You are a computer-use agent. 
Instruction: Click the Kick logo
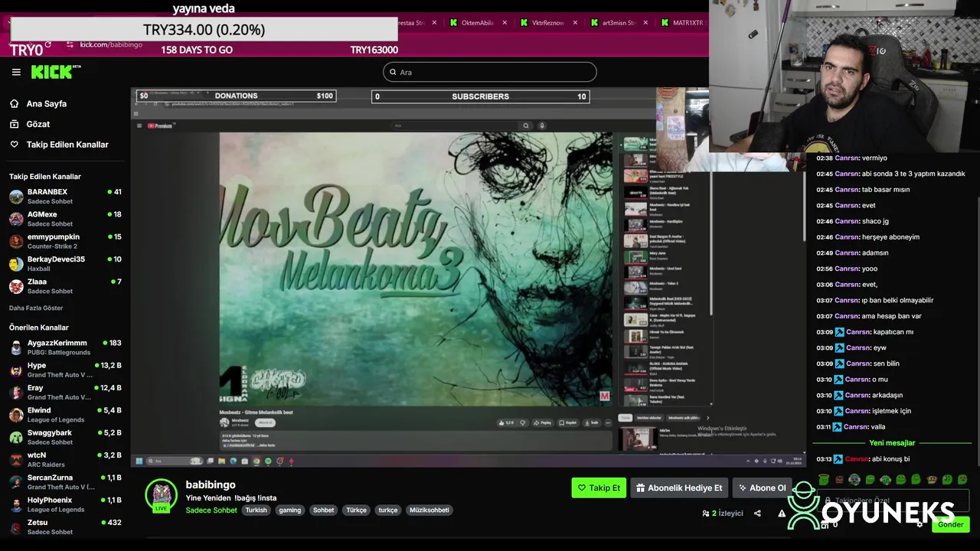tap(55, 72)
